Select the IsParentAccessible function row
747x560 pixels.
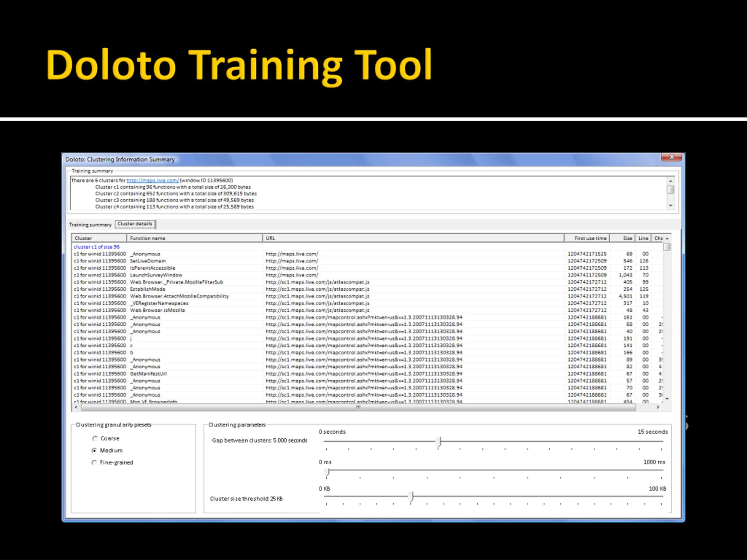367,268
